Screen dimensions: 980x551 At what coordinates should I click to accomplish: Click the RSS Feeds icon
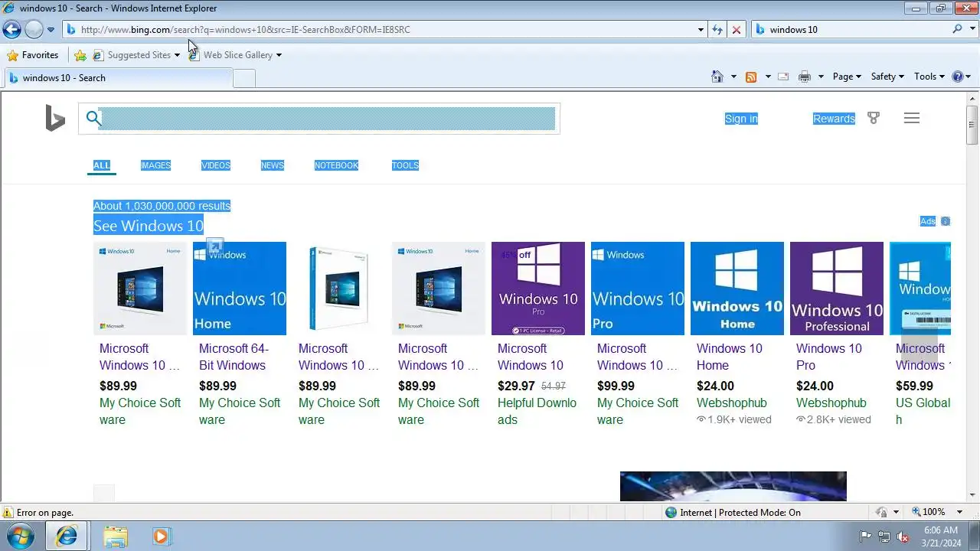tap(751, 77)
